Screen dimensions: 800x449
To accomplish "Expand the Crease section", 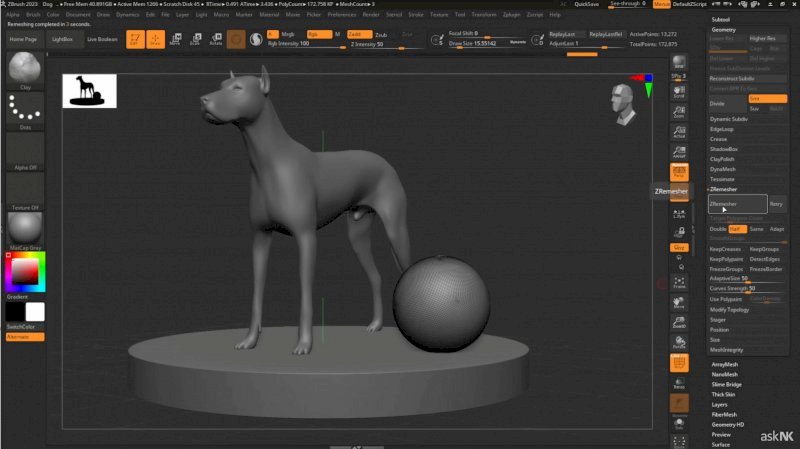I will coord(718,139).
